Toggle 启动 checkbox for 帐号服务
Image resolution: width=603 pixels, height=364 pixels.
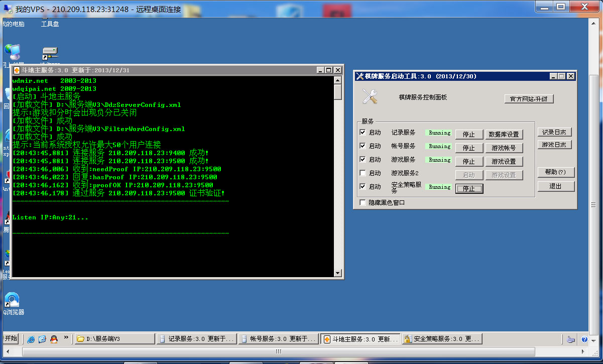click(363, 146)
